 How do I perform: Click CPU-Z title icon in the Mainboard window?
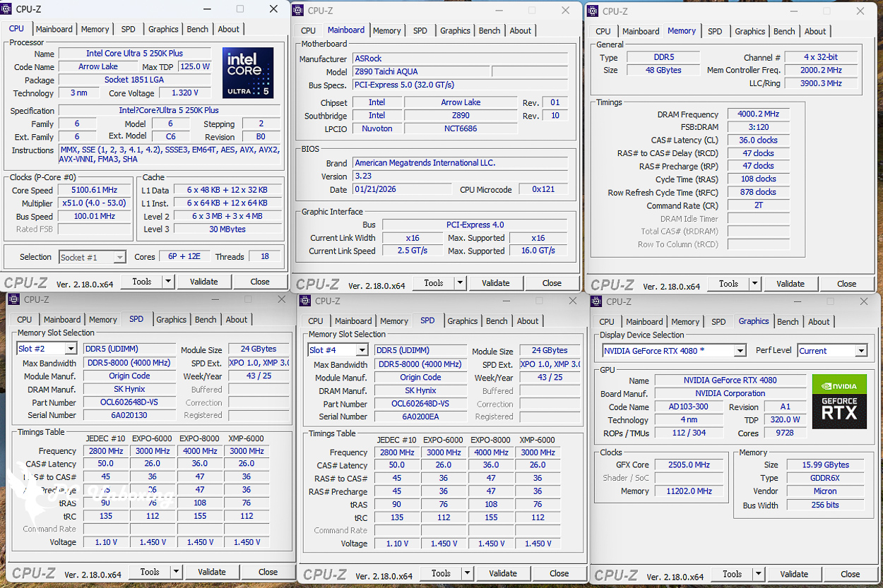(300, 11)
